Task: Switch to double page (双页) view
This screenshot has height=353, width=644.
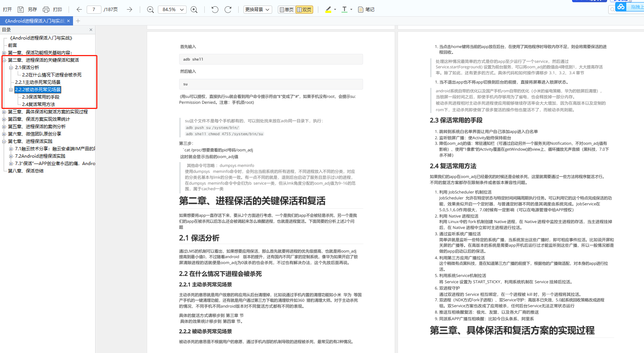Action: click(304, 10)
